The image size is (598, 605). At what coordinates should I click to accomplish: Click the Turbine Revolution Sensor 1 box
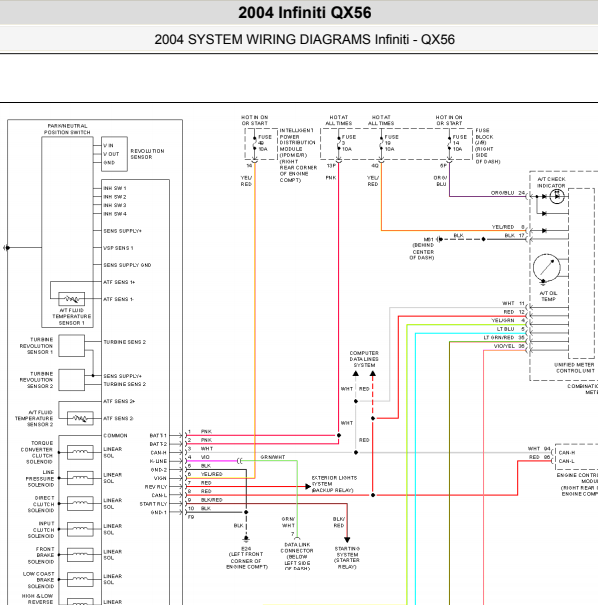72,346
